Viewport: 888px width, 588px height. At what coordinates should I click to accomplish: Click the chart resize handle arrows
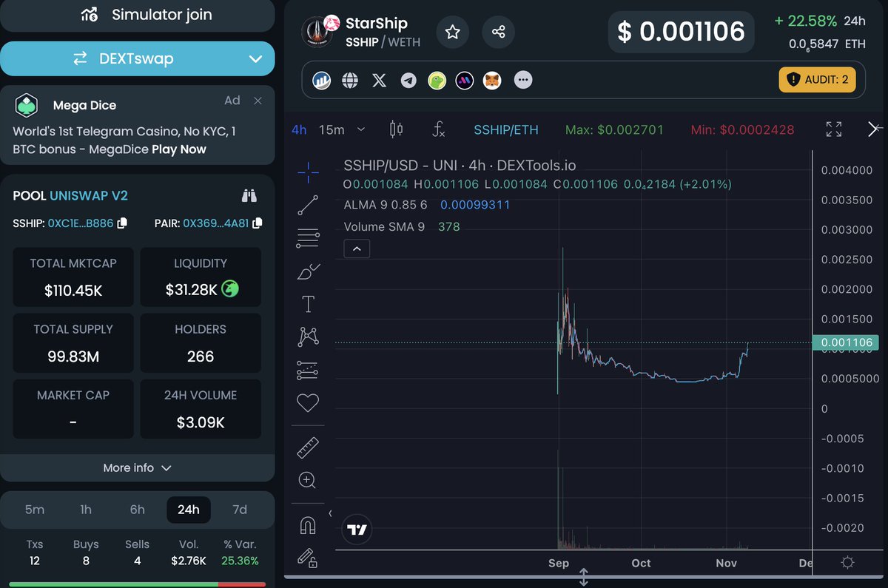pyautogui.click(x=583, y=577)
